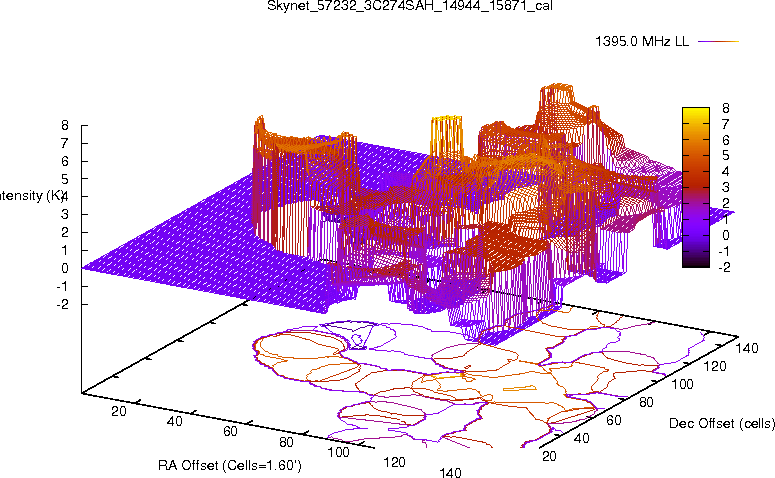Click tick 6 on the Intensity axis
This screenshot has width=775, height=478.
click(65, 161)
